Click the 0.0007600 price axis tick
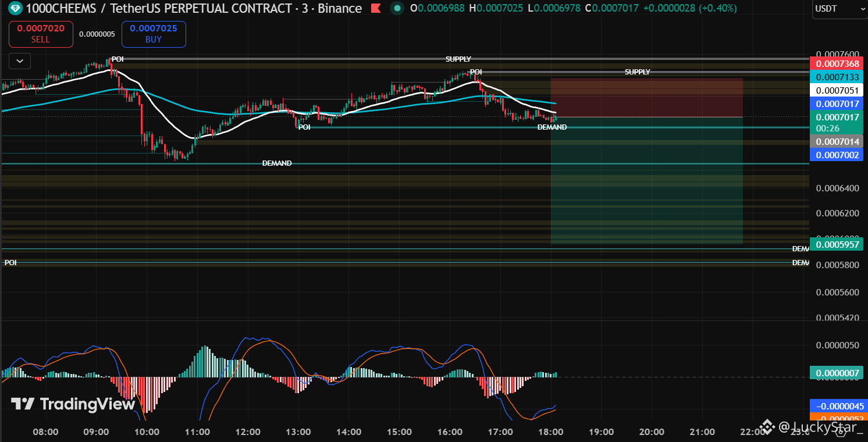Image resolution: width=868 pixels, height=442 pixels. click(837, 54)
